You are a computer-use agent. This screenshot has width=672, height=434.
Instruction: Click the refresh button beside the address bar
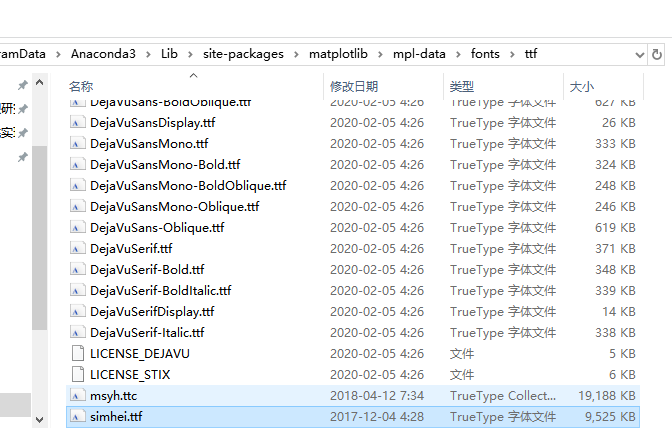pyautogui.click(x=656, y=54)
